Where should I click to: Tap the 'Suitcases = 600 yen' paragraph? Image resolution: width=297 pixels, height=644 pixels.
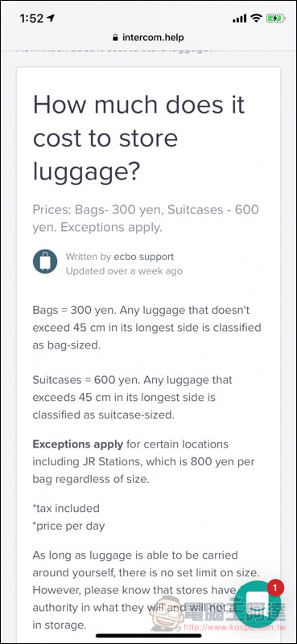(132, 397)
